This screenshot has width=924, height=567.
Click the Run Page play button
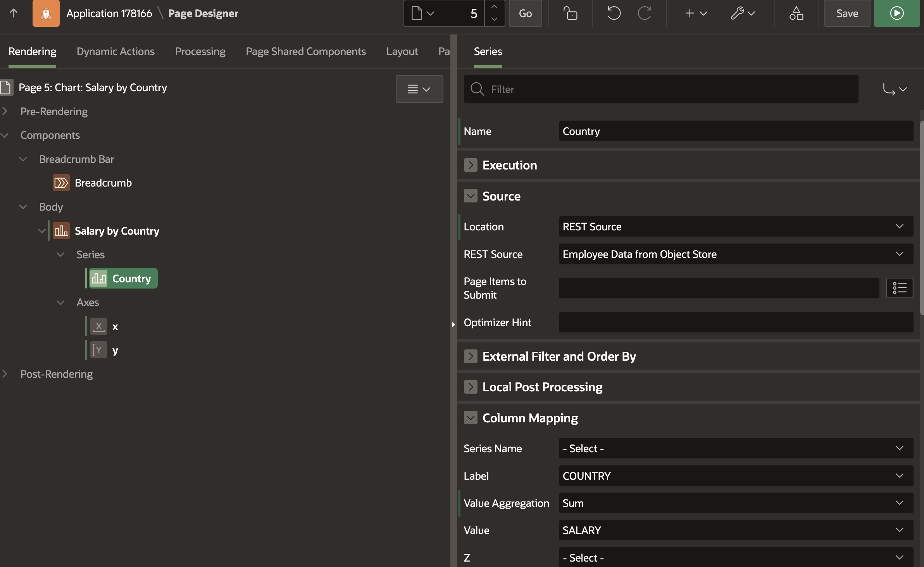[x=896, y=13]
